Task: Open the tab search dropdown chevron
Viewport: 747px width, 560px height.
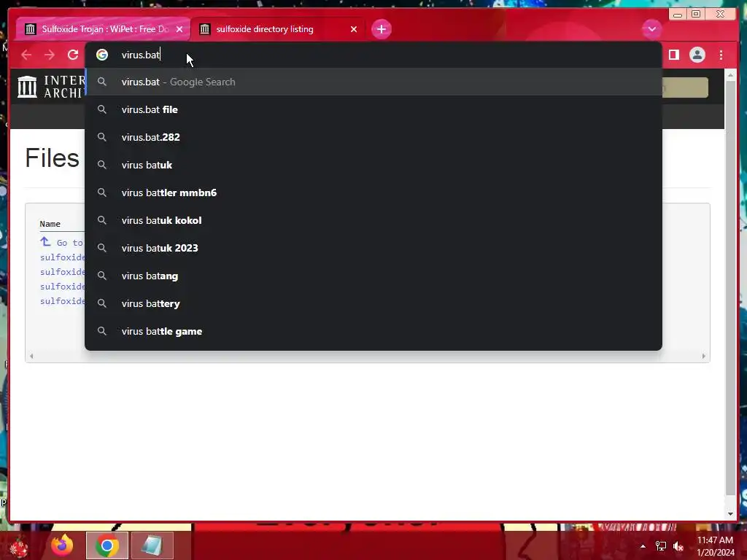Action: point(651,29)
